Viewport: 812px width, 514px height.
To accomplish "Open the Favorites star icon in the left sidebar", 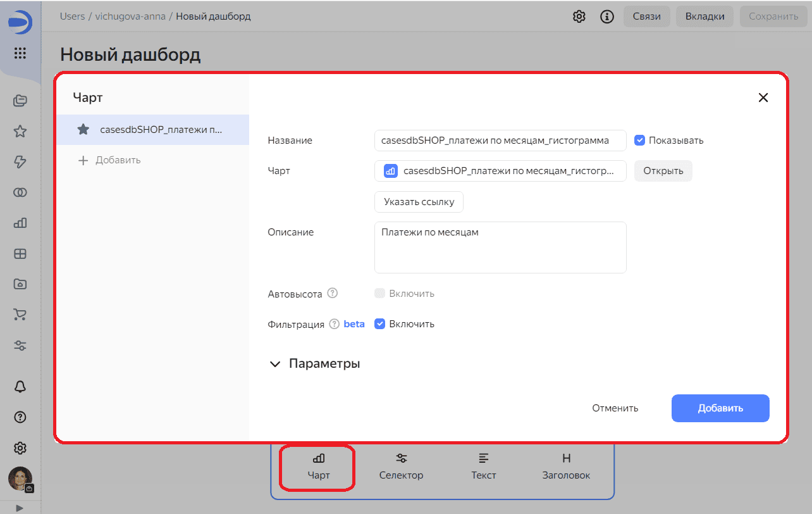I will point(20,131).
